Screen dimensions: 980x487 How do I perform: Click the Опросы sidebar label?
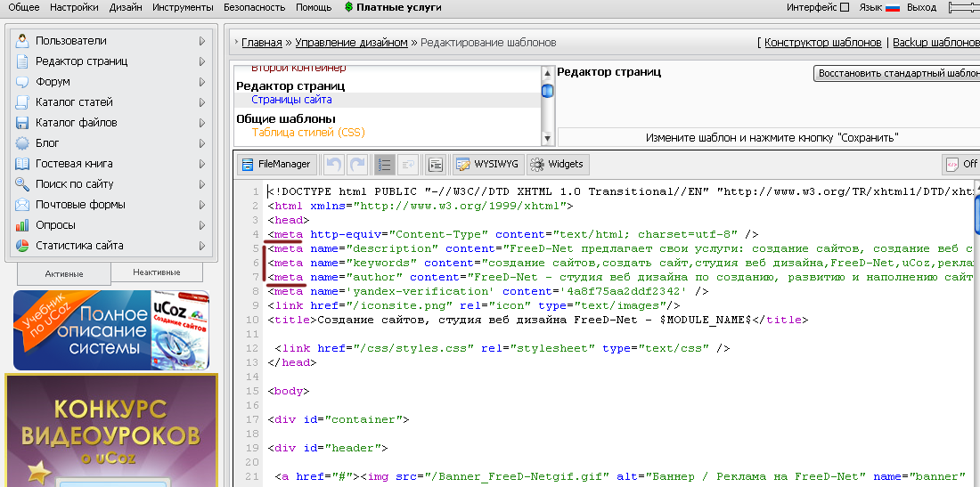point(55,225)
